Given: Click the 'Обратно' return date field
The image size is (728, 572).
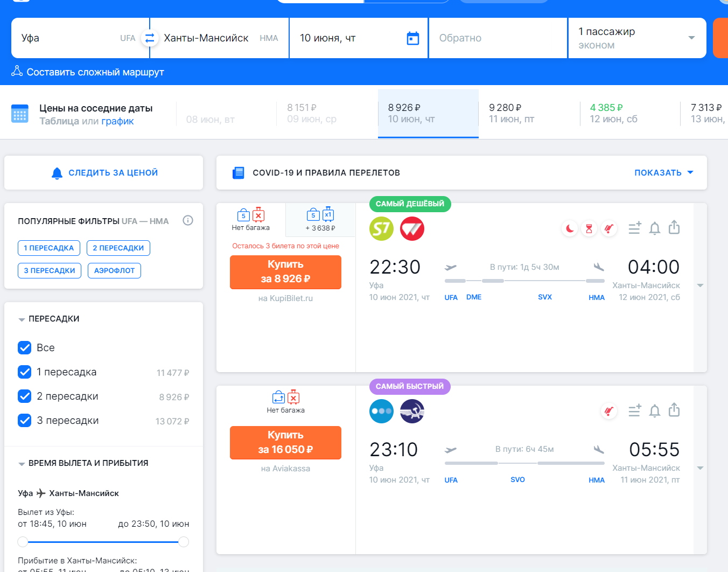Looking at the screenshot, I should click(497, 38).
